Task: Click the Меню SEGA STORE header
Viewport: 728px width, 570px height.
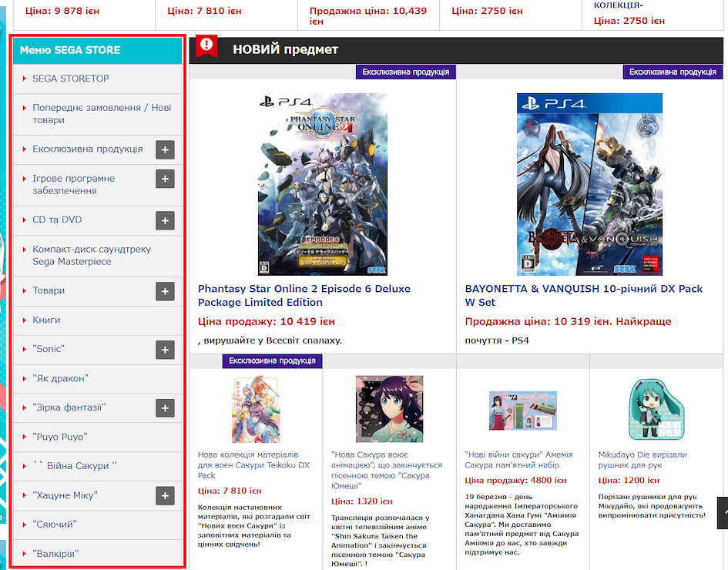Action: (x=98, y=50)
